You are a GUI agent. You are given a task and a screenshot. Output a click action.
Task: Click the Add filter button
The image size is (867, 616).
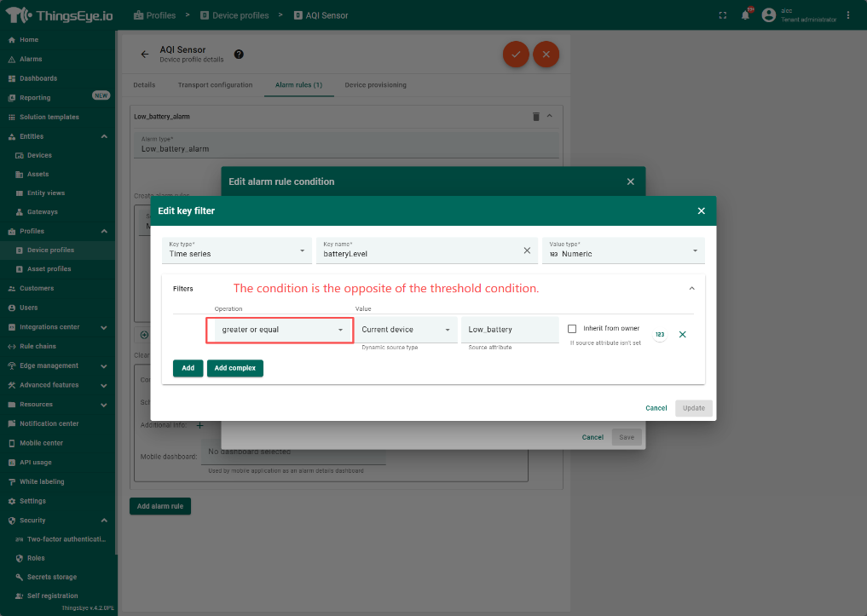[188, 368]
